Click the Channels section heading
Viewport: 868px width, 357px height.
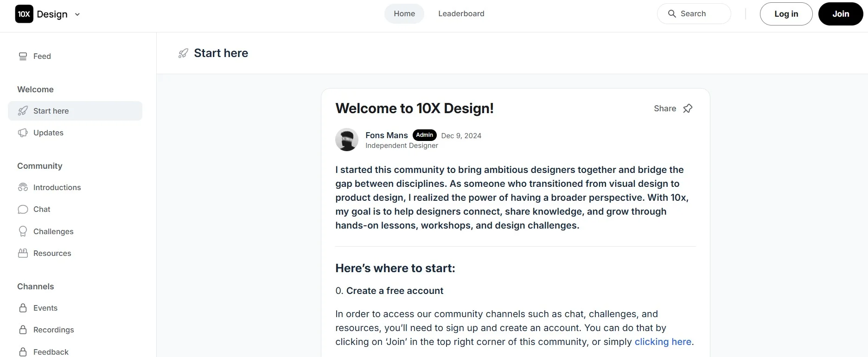point(36,287)
